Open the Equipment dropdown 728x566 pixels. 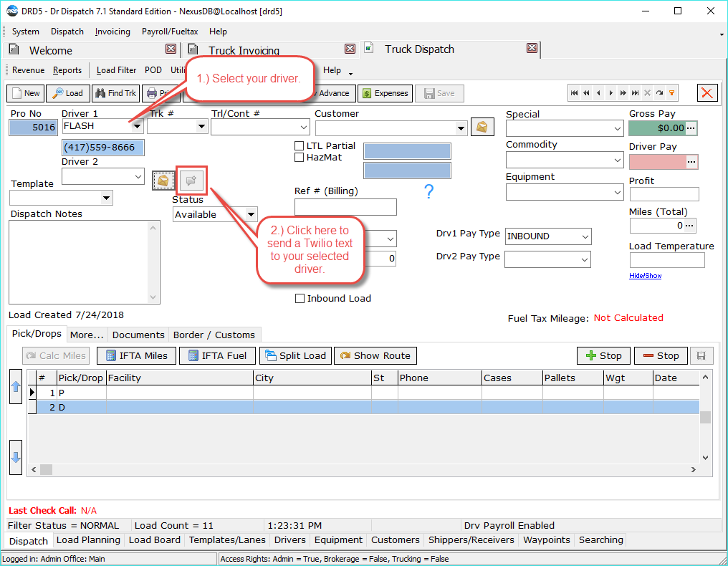pos(618,192)
